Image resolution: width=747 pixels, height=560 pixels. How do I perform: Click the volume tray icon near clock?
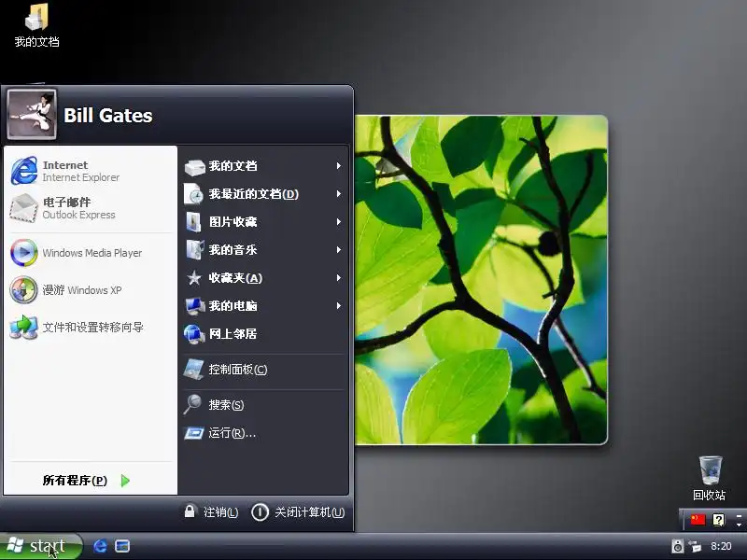(677, 546)
